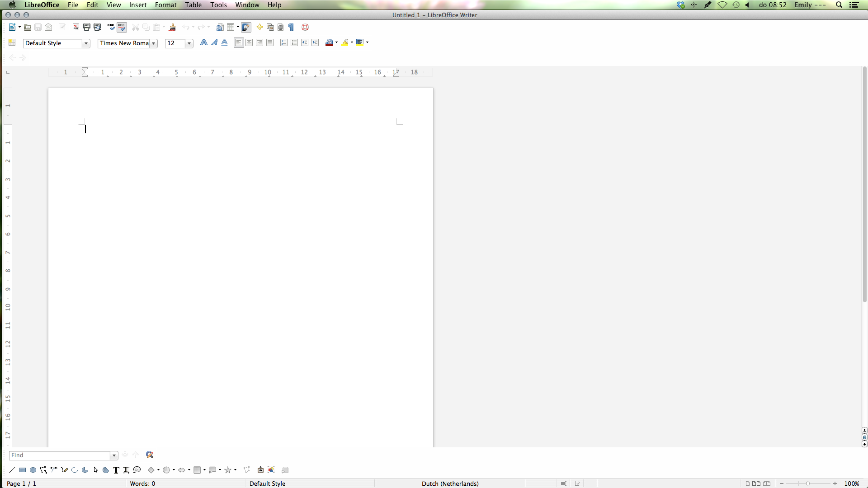Click the Words: 0 status field

coord(142,483)
